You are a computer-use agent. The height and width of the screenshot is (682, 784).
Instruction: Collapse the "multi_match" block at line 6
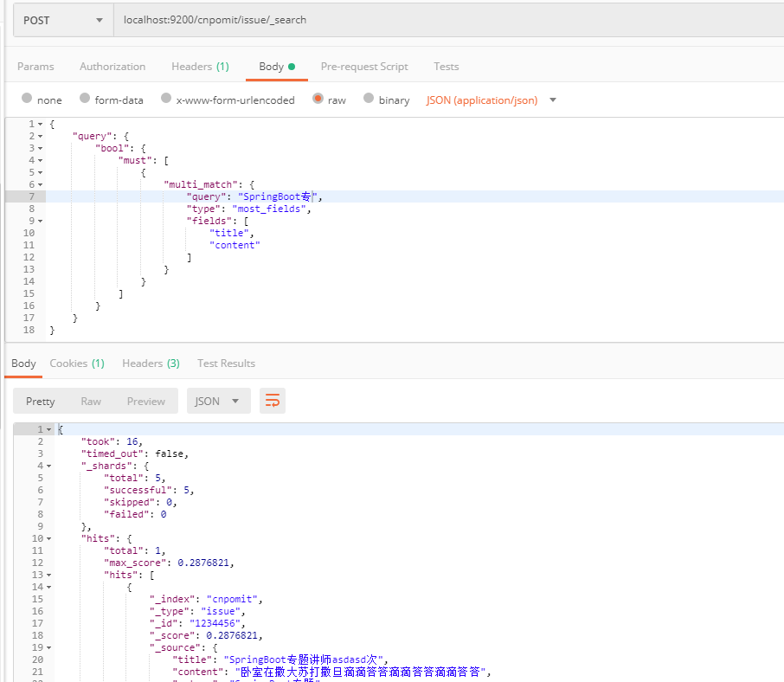[40, 184]
